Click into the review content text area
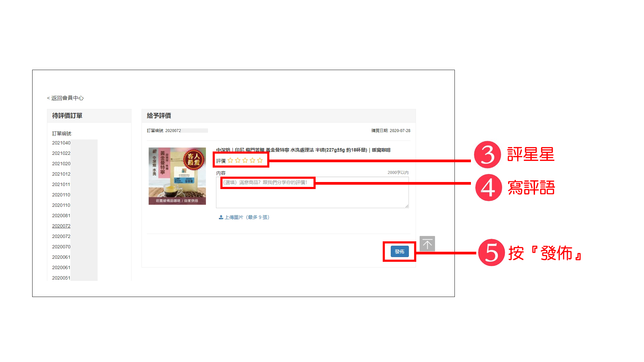The height and width of the screenshot is (362, 644). (312, 192)
